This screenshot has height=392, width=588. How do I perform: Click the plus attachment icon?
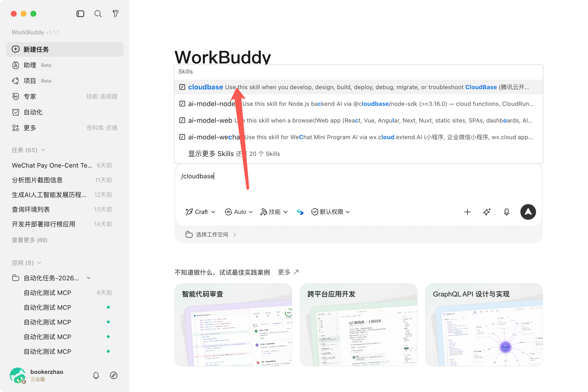[467, 212]
